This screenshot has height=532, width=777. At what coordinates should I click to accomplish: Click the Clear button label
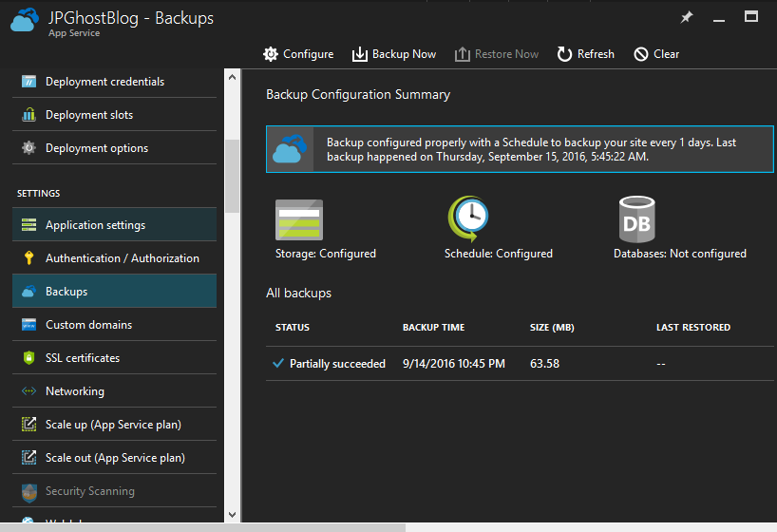tap(666, 54)
